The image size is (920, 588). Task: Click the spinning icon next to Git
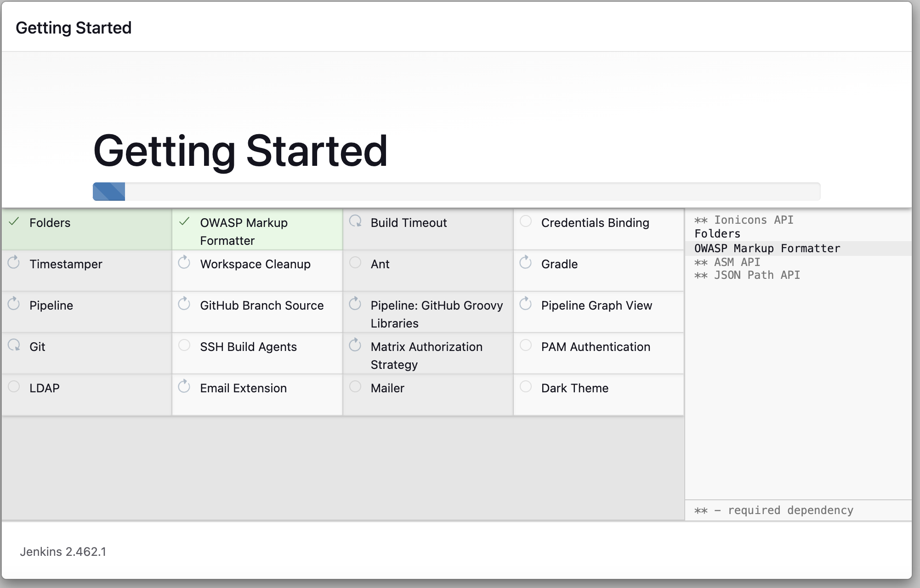pyautogui.click(x=14, y=345)
